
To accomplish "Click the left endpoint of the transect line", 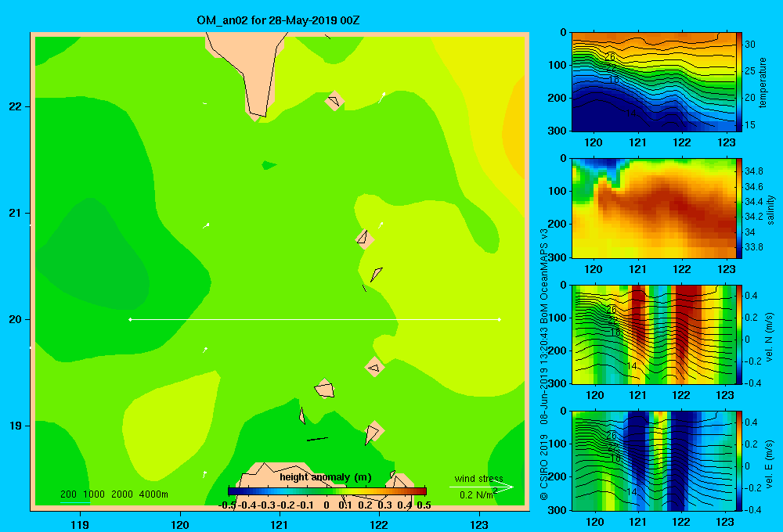I will click(130, 319).
